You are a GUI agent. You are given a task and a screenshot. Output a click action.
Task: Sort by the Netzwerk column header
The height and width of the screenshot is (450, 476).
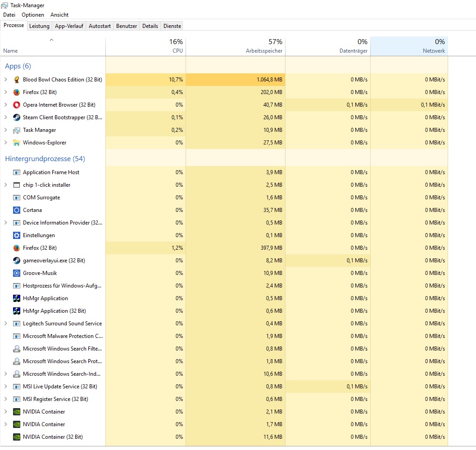click(409, 46)
